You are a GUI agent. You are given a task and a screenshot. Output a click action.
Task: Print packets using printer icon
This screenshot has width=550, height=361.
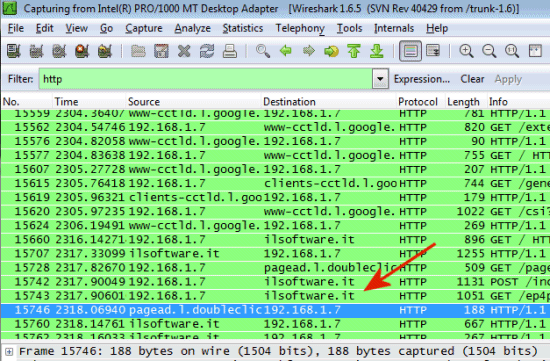click(x=229, y=51)
